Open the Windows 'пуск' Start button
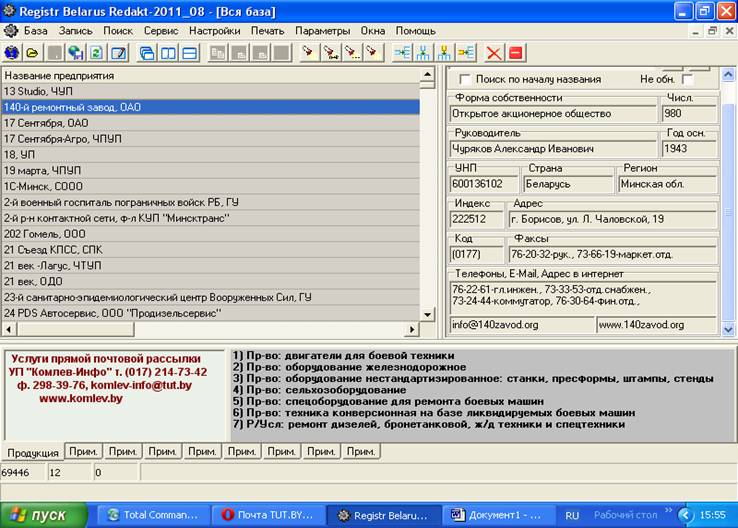 click(42, 515)
